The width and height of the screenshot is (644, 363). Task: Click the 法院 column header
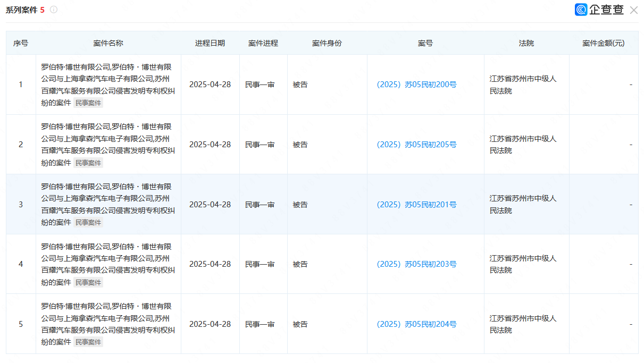(x=526, y=43)
